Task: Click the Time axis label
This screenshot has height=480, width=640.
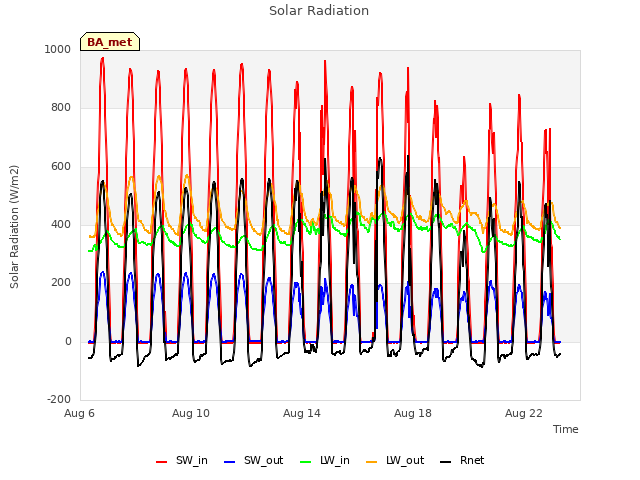Action: pos(566,429)
